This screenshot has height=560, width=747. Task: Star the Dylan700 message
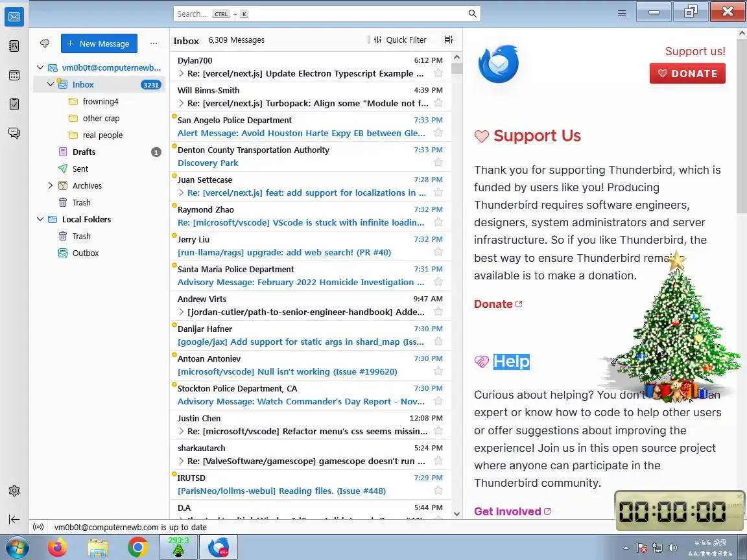(438, 73)
